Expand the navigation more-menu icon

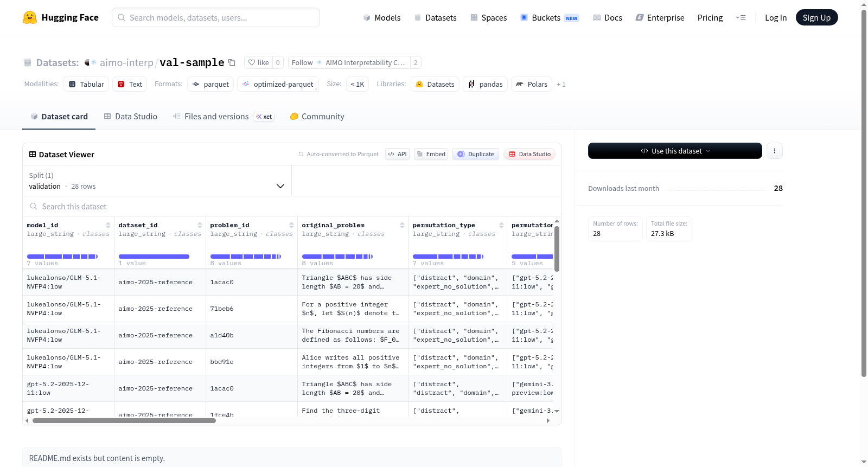[741, 17]
